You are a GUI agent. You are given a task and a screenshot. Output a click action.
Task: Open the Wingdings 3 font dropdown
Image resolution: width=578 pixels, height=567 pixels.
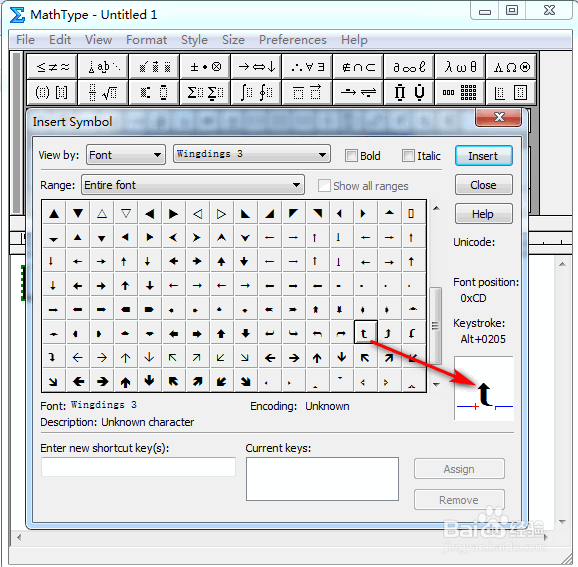pos(252,154)
